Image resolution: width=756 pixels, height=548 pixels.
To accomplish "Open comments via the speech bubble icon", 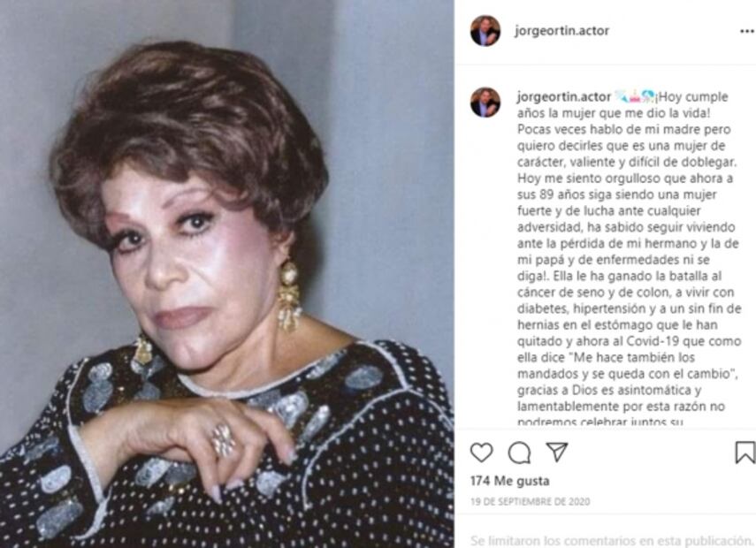I will pyautogui.click(x=519, y=453).
